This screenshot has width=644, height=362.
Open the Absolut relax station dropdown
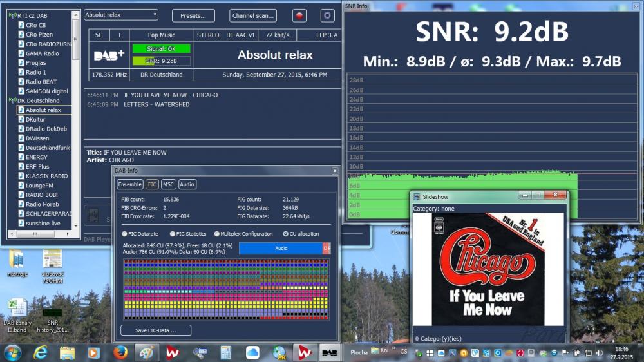(121, 15)
